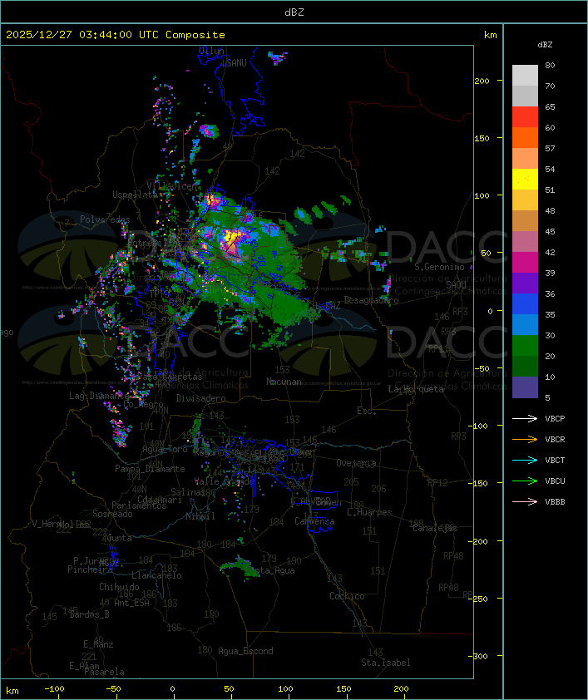Click the VBCU legend label
This screenshot has height=700, width=588.
[x=555, y=481]
